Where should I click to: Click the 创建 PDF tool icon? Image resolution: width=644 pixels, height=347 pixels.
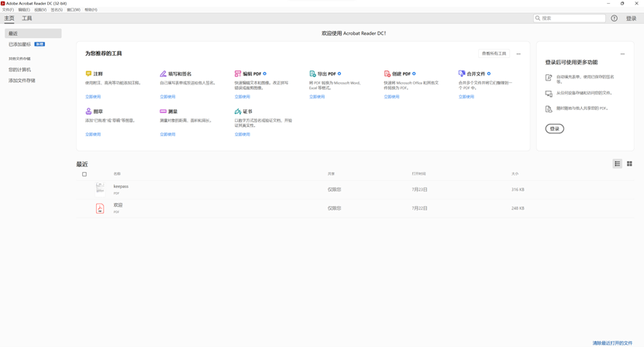[387, 74]
